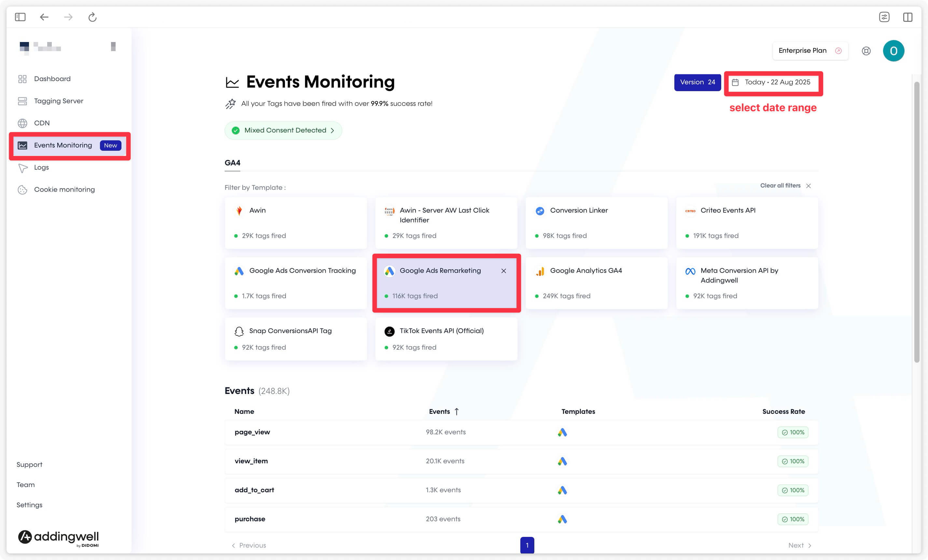Remove Google Ads Remarketing filter with X

pos(503,271)
